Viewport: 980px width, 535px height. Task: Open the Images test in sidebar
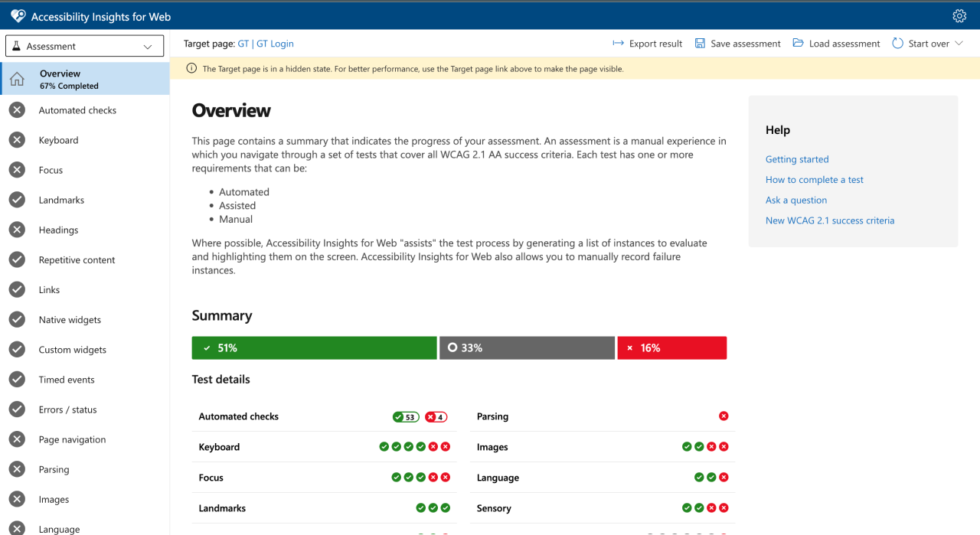coord(85,499)
